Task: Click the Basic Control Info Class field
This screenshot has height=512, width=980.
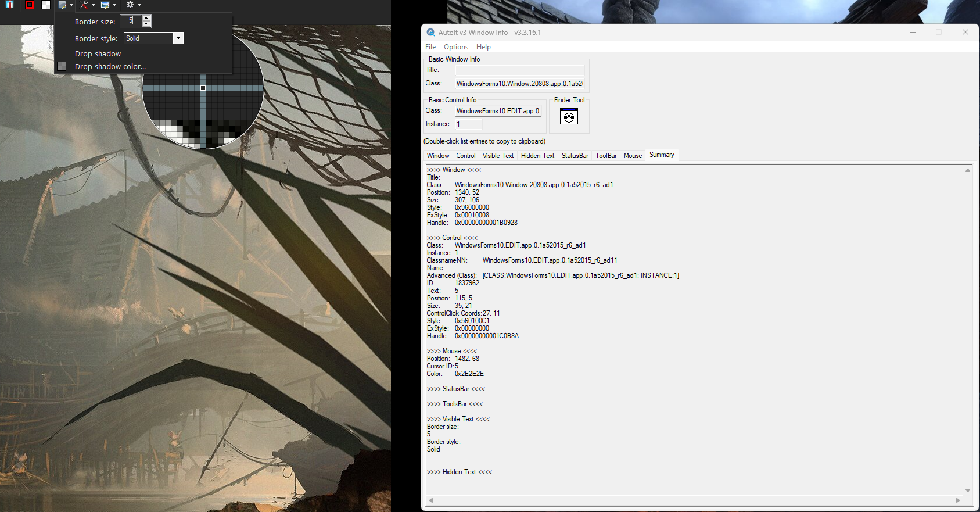Action: click(x=498, y=111)
